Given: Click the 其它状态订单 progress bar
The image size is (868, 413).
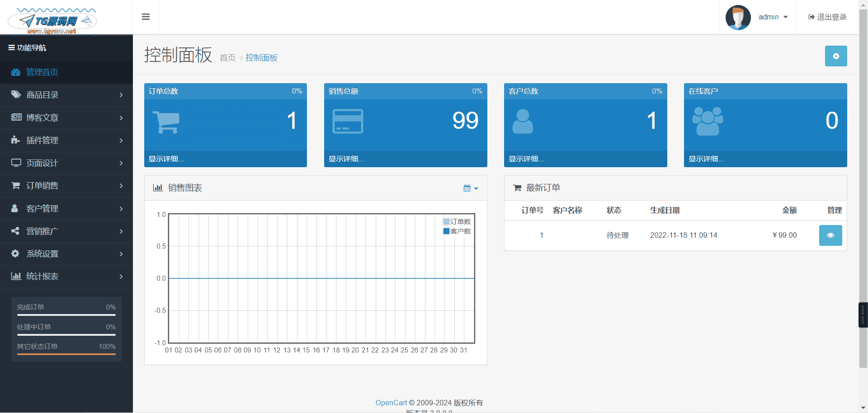Looking at the screenshot, I should pyautogui.click(x=66, y=354).
